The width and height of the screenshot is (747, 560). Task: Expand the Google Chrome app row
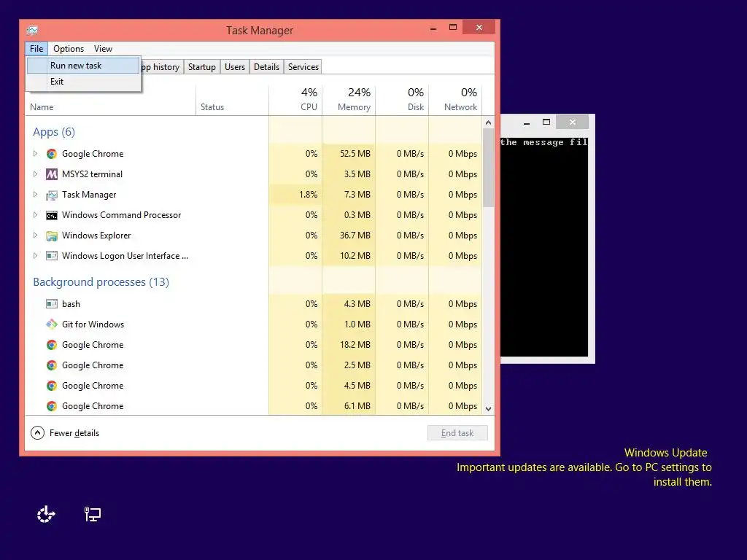tap(35, 153)
